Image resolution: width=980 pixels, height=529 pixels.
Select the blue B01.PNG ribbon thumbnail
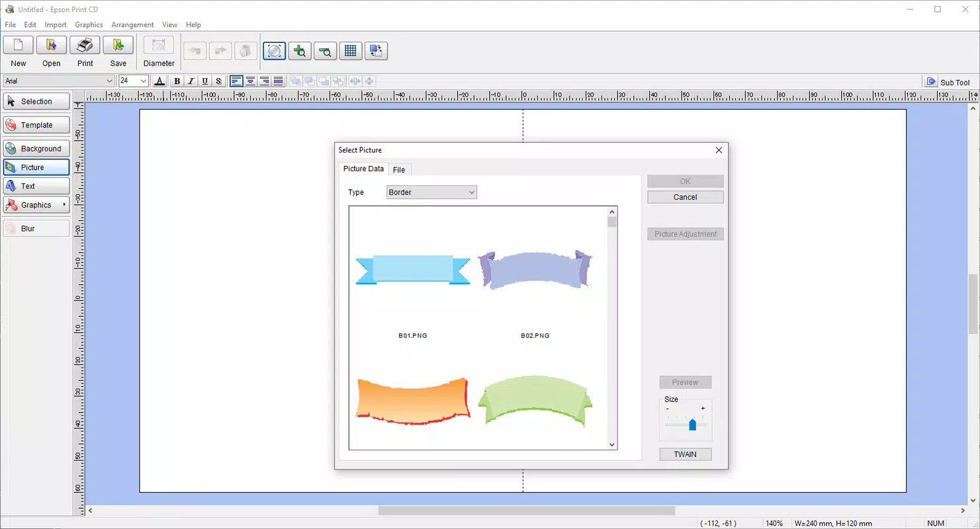pyautogui.click(x=413, y=270)
